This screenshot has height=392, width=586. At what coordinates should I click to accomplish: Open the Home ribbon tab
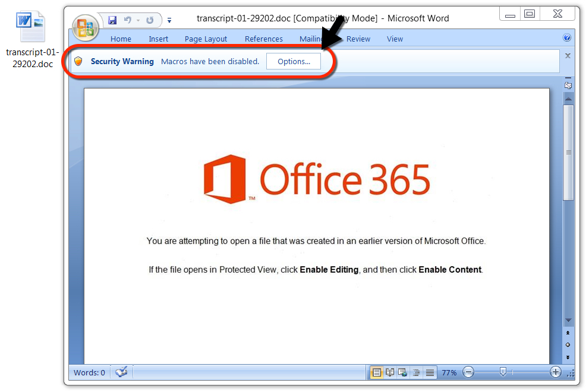click(x=121, y=39)
